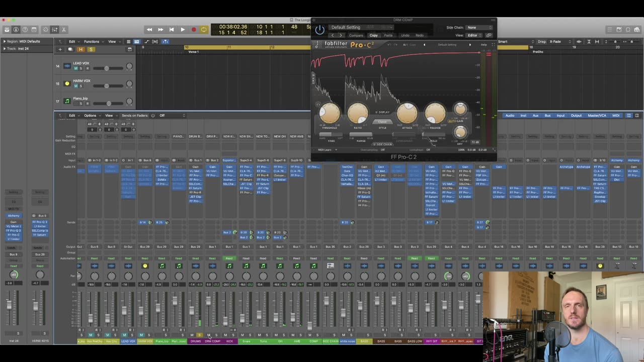Mute the HARM VOX track
The height and width of the screenshot is (362, 644).
[x=76, y=86]
